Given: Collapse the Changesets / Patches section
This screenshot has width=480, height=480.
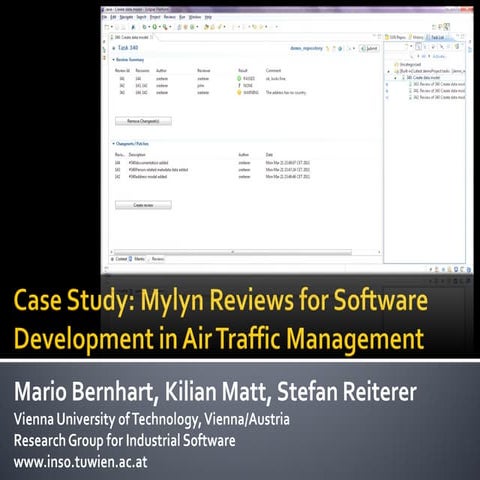Looking at the screenshot, I should click(x=114, y=144).
